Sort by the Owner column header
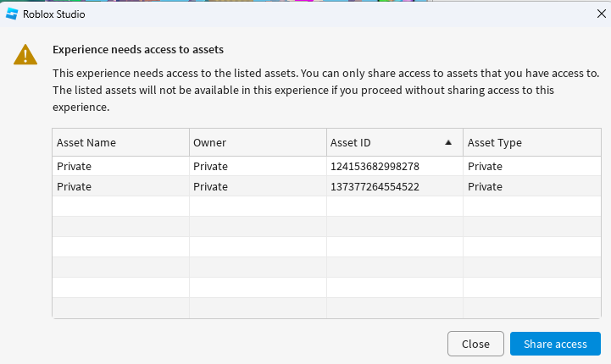 [257, 143]
